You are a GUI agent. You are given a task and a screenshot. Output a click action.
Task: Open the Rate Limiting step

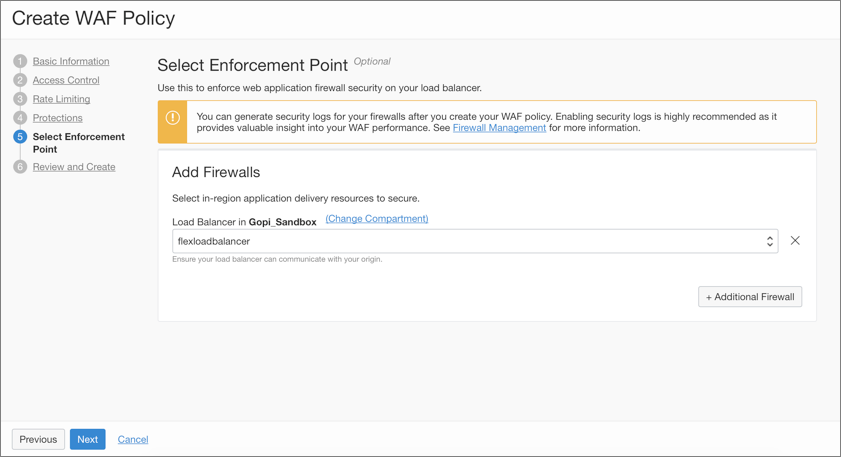61,99
